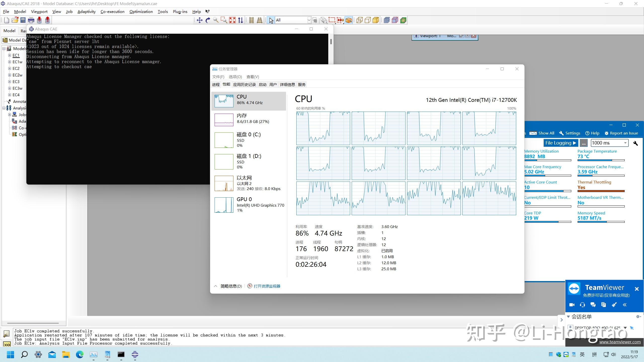This screenshot has height=362, width=644.
Task: Click the Cycle Views up-down arrows icon
Action: point(240,20)
